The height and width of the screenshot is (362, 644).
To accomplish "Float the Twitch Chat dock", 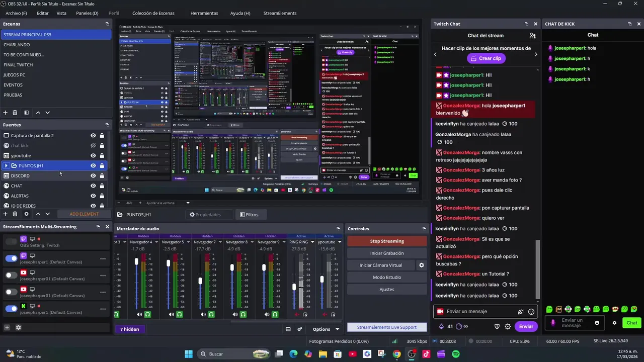I will click(526, 24).
